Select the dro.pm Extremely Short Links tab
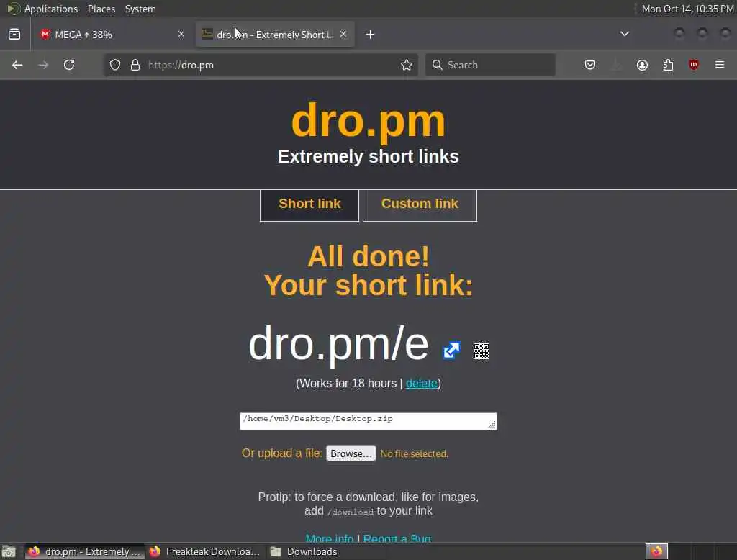The image size is (737, 560). point(275,35)
